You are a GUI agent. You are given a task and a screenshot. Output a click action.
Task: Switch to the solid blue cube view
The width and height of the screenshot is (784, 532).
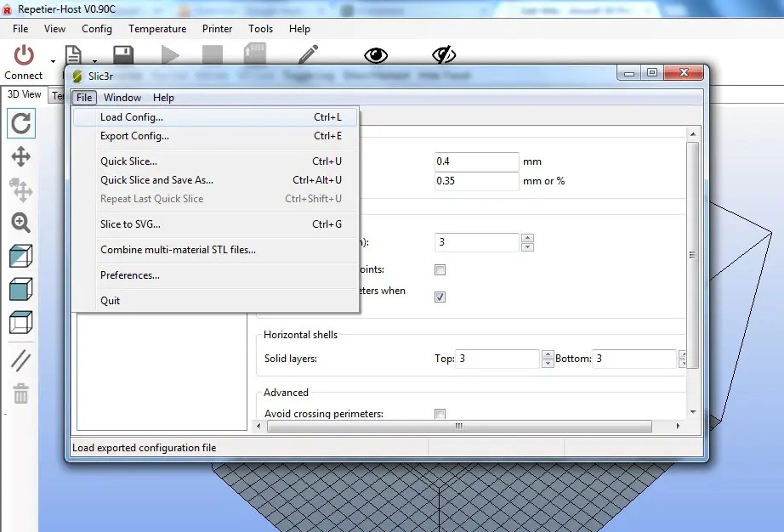[21, 289]
